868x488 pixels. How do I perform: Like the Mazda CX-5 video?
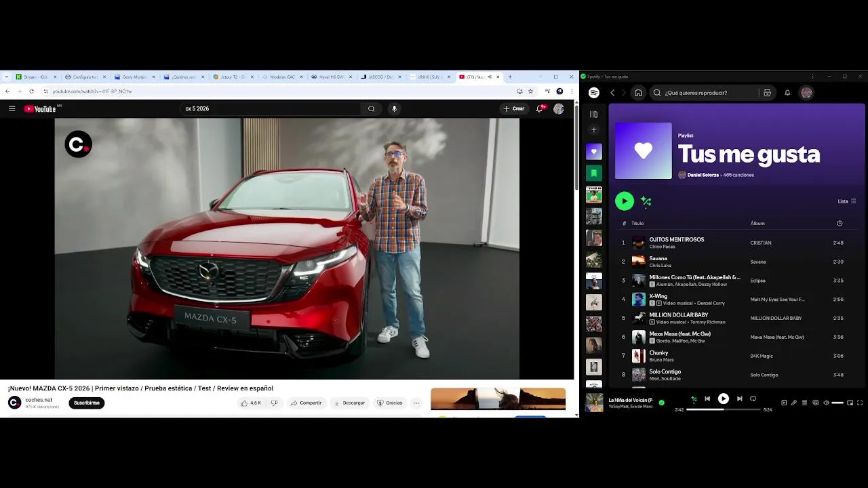[250, 403]
